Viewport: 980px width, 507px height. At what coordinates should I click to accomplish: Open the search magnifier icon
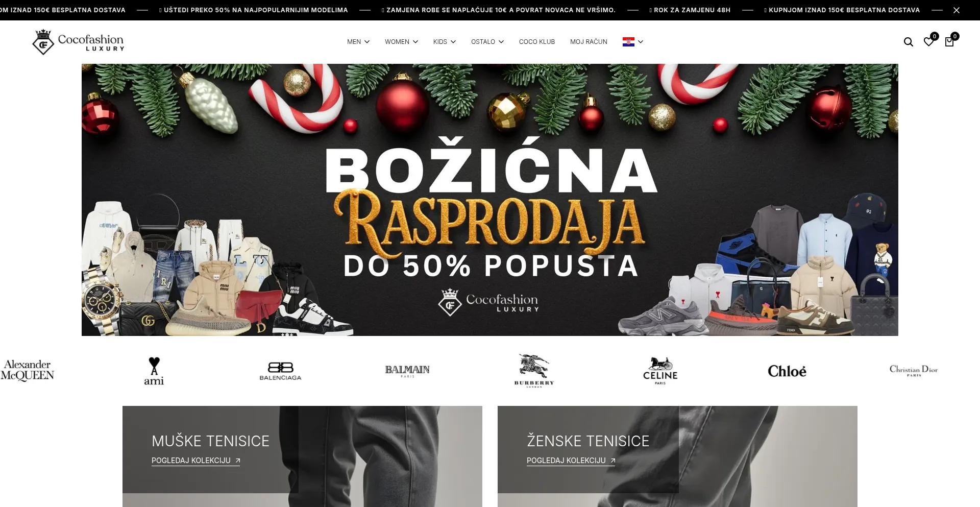908,42
